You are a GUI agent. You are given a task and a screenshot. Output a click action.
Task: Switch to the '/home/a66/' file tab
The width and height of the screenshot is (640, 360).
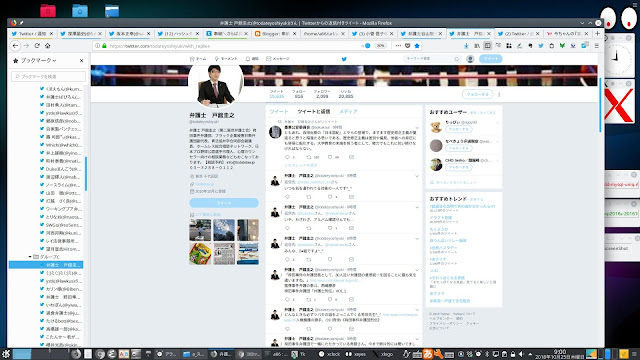(x=324, y=33)
